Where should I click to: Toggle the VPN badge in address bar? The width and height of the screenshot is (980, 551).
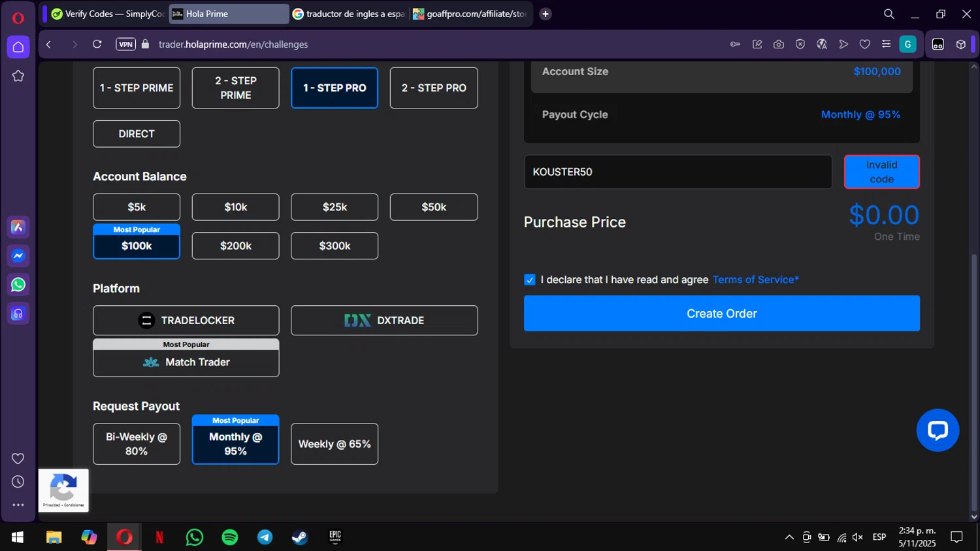pos(125,44)
